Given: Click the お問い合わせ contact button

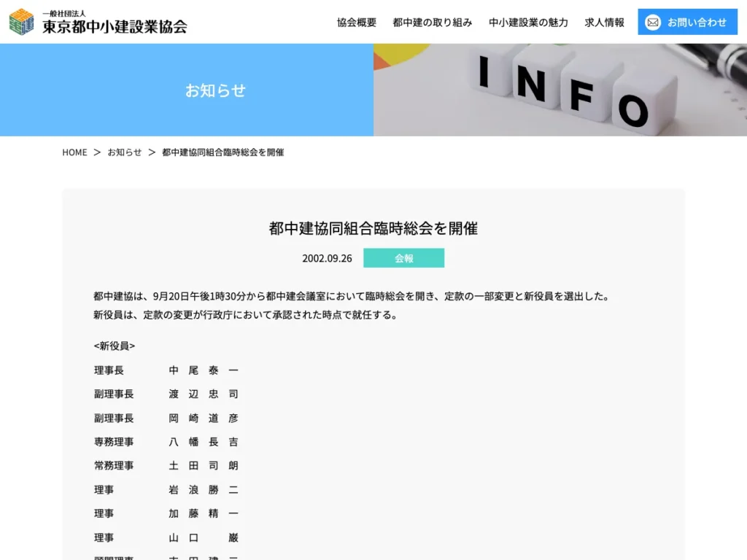Looking at the screenshot, I should pos(687,22).
